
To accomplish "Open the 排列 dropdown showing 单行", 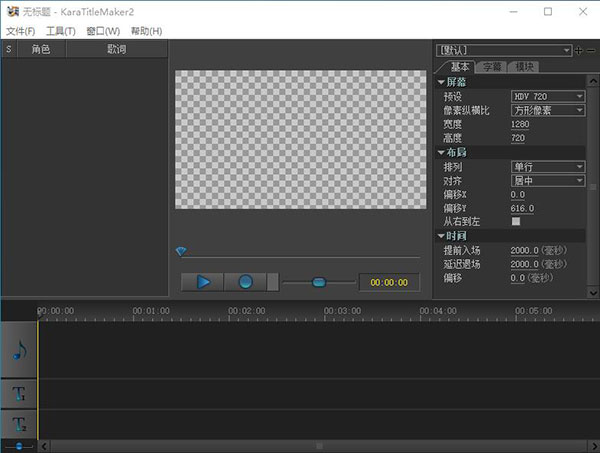I will 547,166.
